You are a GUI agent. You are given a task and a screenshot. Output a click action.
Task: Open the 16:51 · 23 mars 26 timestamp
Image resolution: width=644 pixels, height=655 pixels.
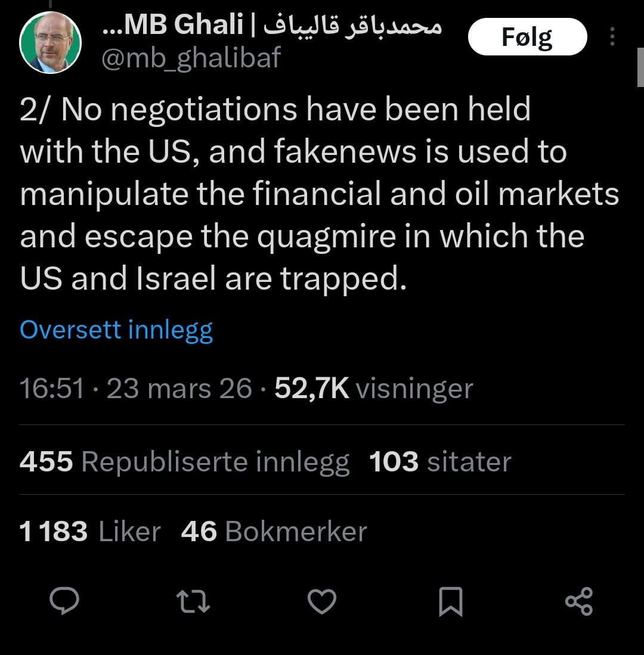click(x=136, y=389)
